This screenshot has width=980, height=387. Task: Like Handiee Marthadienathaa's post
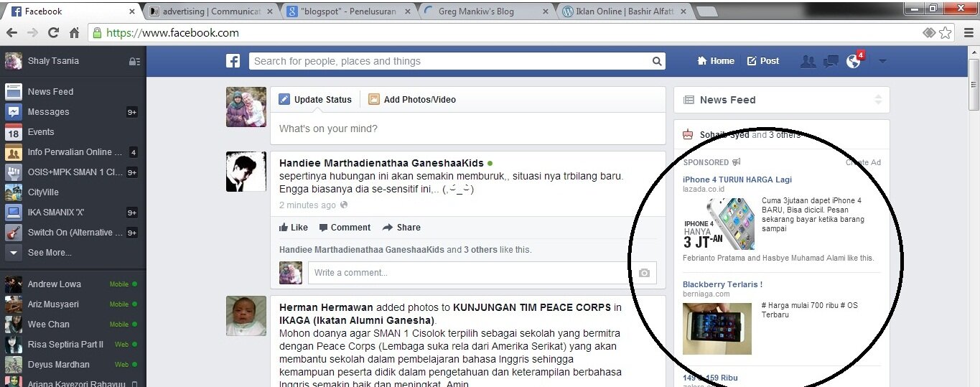coord(294,228)
